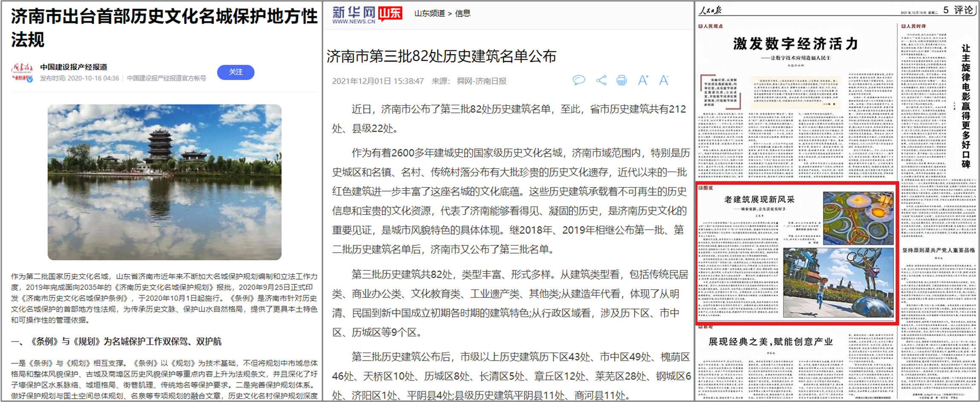Print the Xinhua article via printer icon
Viewport: 980px width, 402px height.
pyautogui.click(x=622, y=80)
